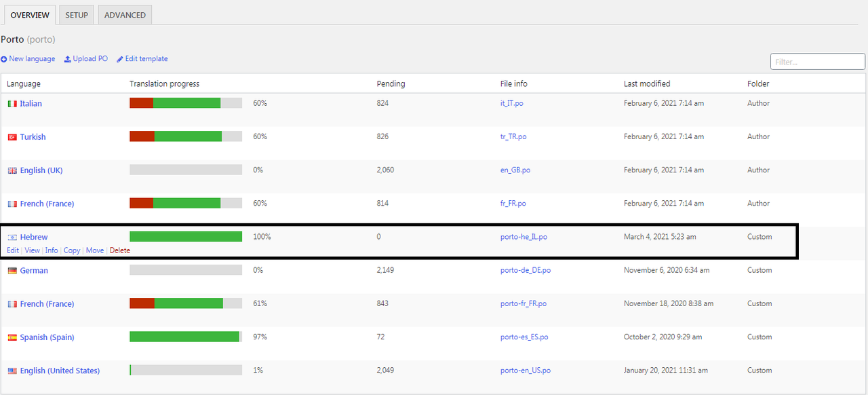Click the Spanish 97% progress bar

(x=186, y=337)
